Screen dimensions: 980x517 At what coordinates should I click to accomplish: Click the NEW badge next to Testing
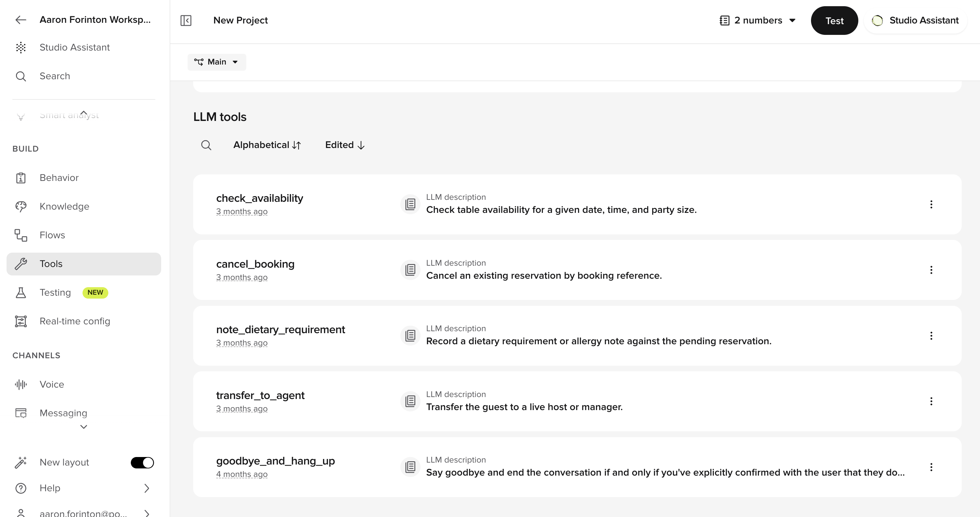pos(95,292)
